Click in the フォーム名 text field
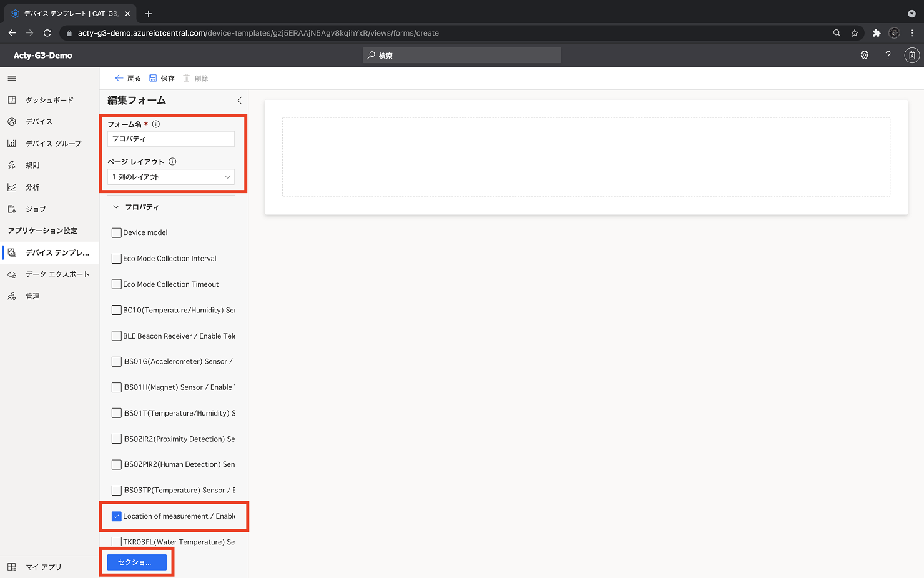 pos(171,139)
